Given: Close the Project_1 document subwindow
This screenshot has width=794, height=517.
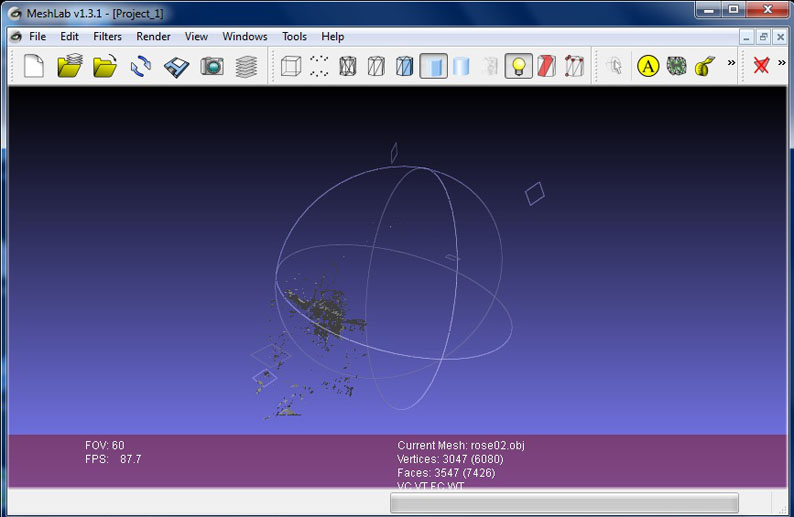Looking at the screenshot, I should click(780, 37).
